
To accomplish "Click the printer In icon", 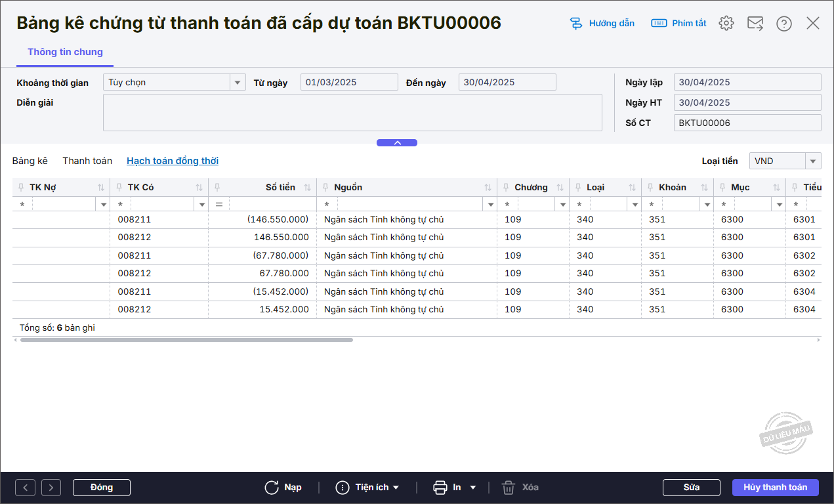I will [x=440, y=488].
